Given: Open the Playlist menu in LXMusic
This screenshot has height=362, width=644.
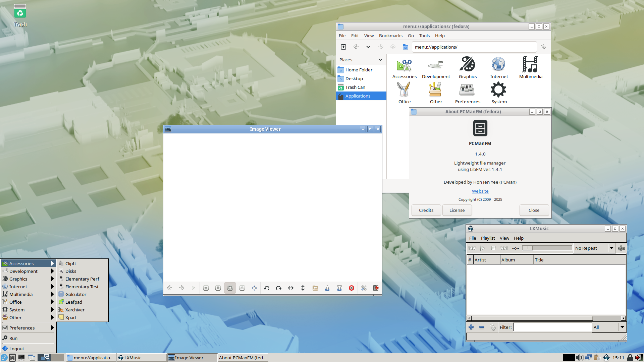Looking at the screenshot, I should [488, 238].
